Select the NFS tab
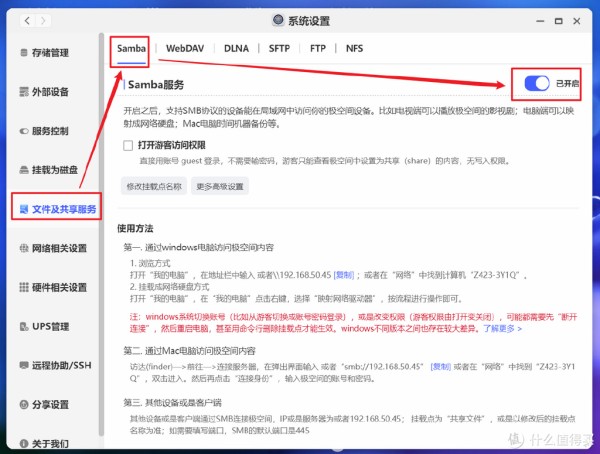The width and height of the screenshot is (600, 454). coord(354,47)
